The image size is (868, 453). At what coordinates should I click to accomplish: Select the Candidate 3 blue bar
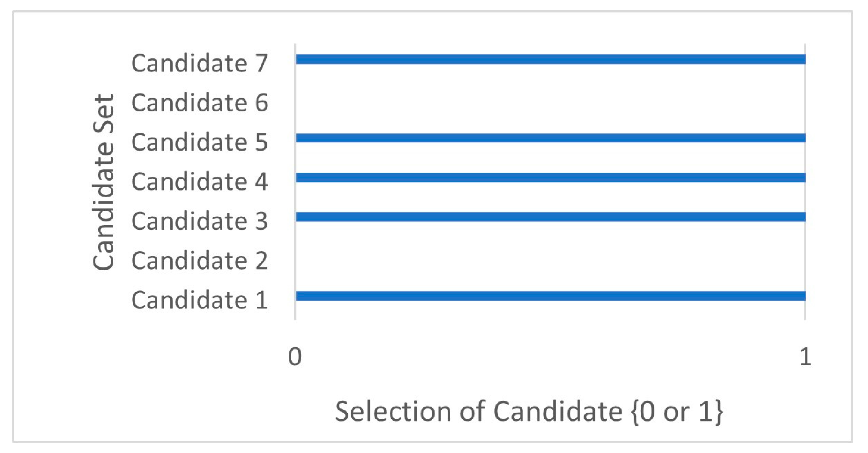point(550,217)
